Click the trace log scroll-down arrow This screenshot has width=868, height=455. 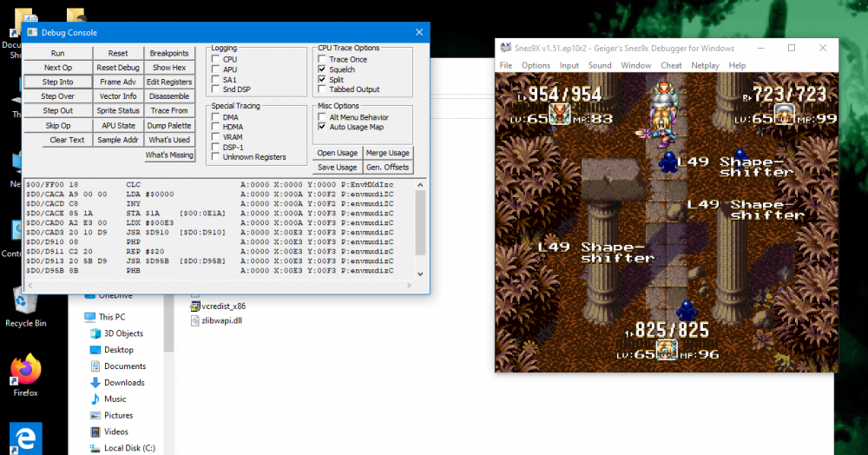coord(420,274)
